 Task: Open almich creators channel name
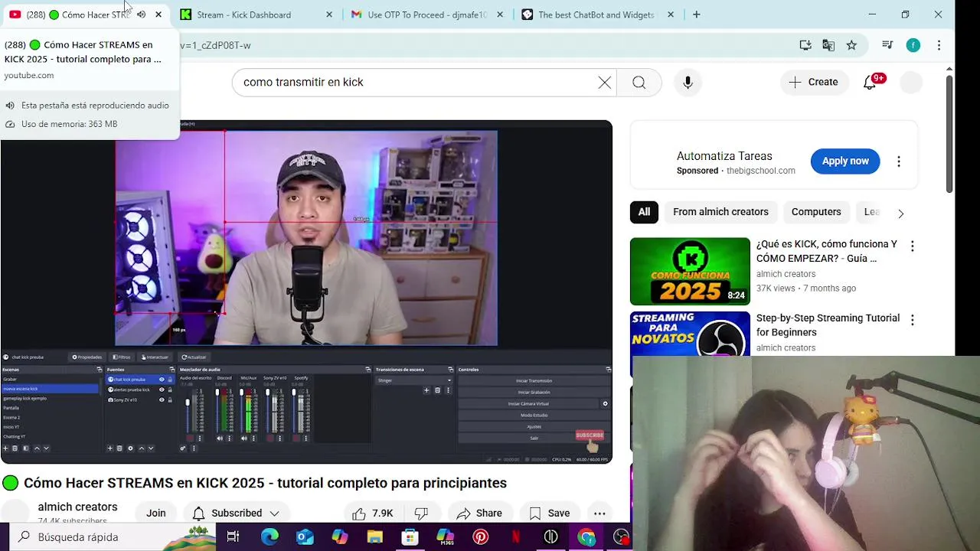tap(77, 507)
